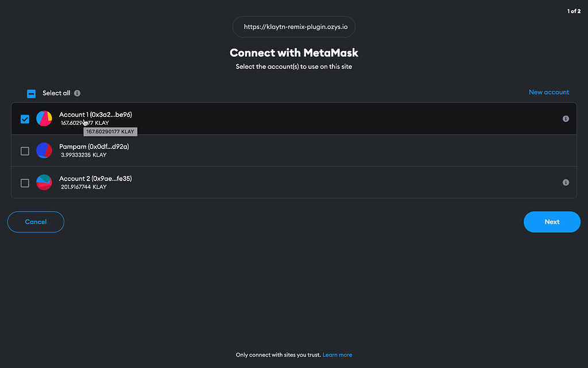Screen dimensions: 588x368
Task: Click the Cancel button
Action: pos(36,222)
